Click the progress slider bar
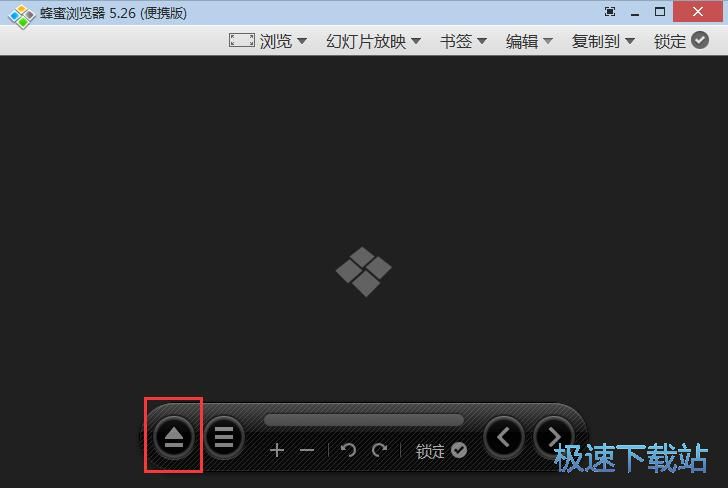This screenshot has height=488, width=728. click(x=364, y=420)
